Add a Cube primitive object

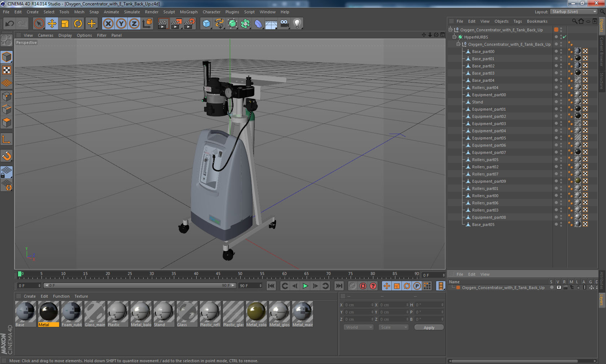206,24
